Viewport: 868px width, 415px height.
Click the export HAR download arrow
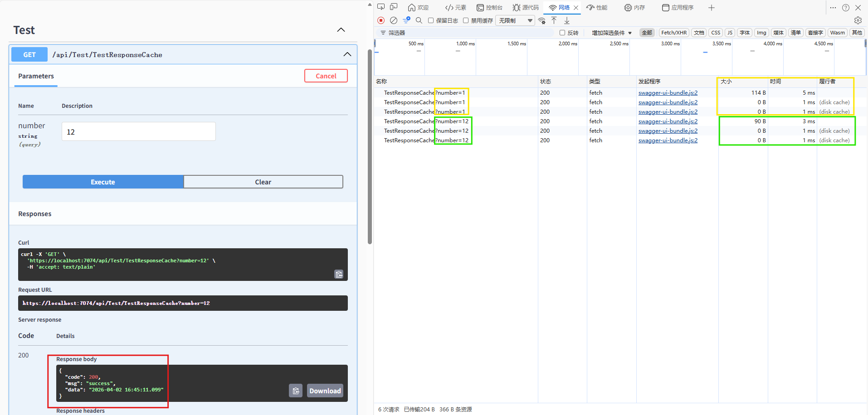pos(567,20)
